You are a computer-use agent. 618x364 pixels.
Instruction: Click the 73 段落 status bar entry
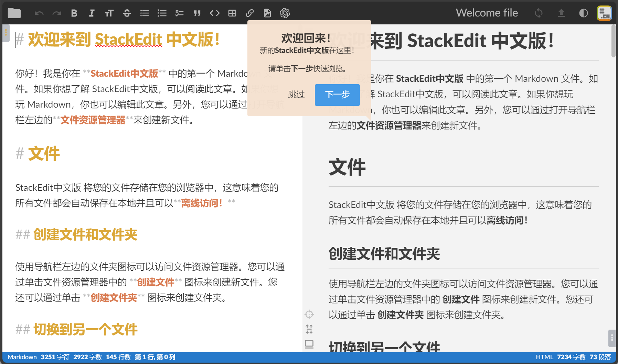[600, 357]
